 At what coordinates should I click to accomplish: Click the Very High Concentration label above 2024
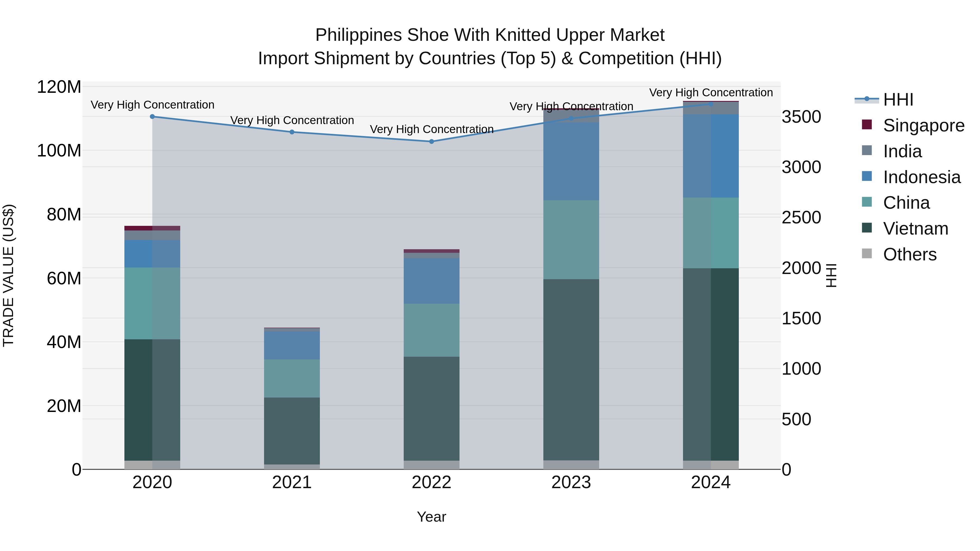click(711, 93)
